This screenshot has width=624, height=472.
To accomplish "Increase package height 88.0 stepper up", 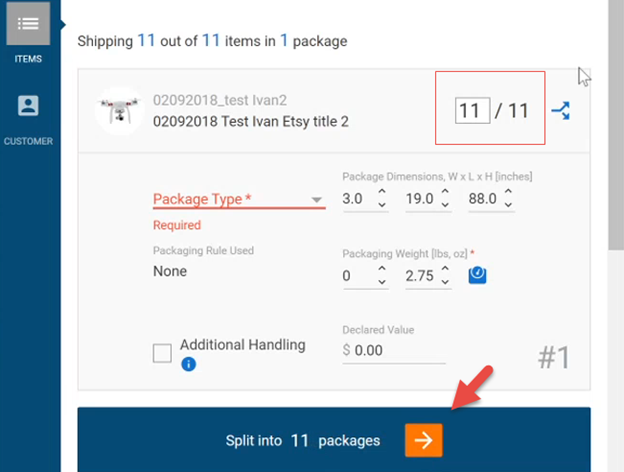I will 508,191.
